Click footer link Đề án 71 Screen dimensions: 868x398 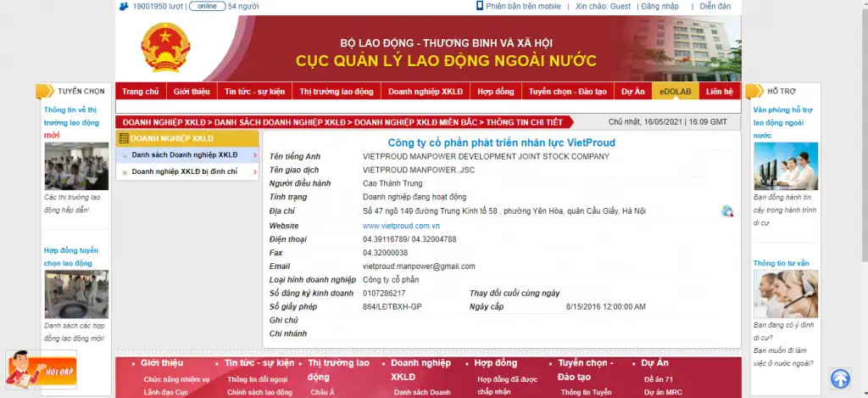click(659, 379)
